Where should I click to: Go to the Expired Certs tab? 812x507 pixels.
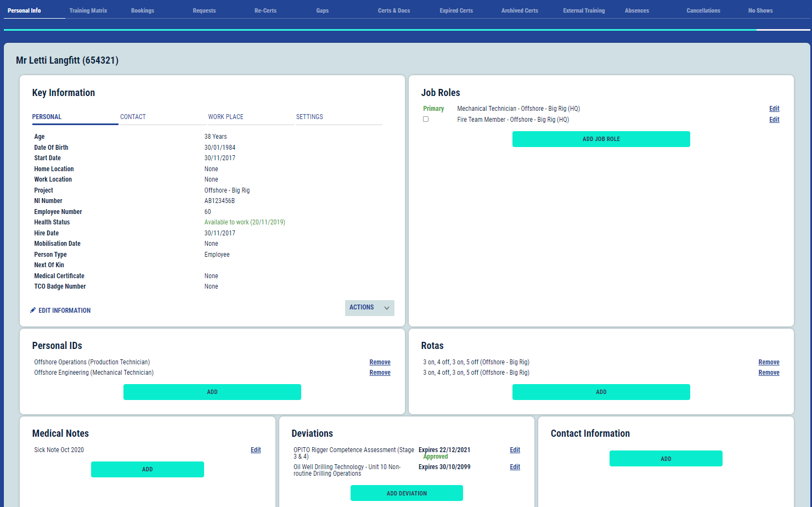456,10
